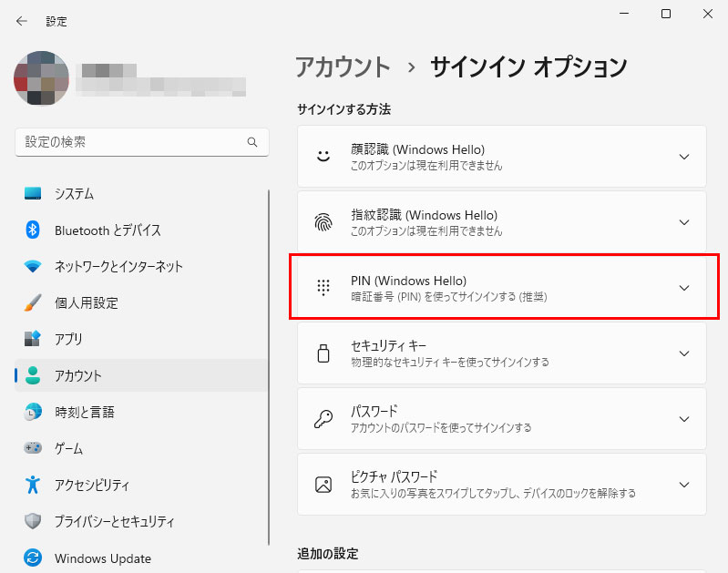The image size is (728, 573).
Task: Open 指紋認識 (Windows Hello) option
Action: coord(501,222)
